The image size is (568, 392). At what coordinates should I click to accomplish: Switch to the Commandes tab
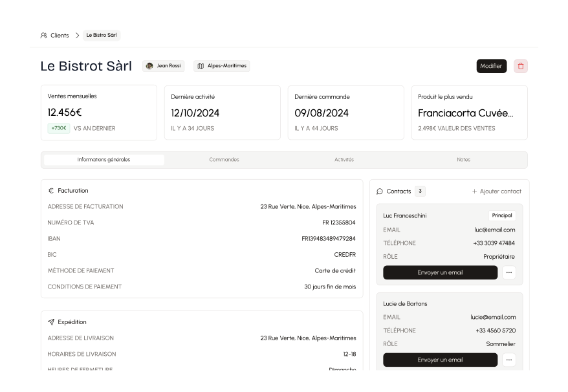coord(224,159)
